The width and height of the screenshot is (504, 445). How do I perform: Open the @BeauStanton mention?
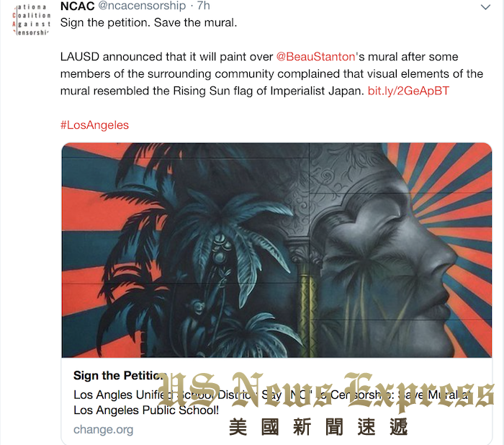coord(315,57)
